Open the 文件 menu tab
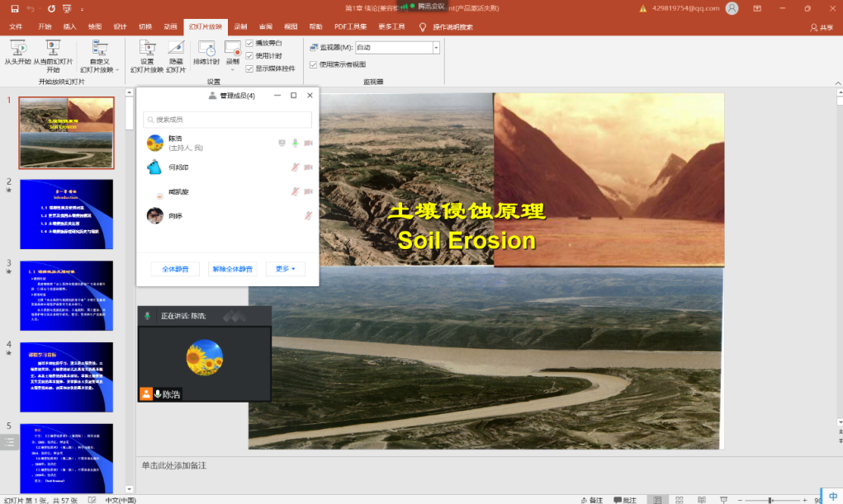Screen dimensions: 843x504 point(16,26)
